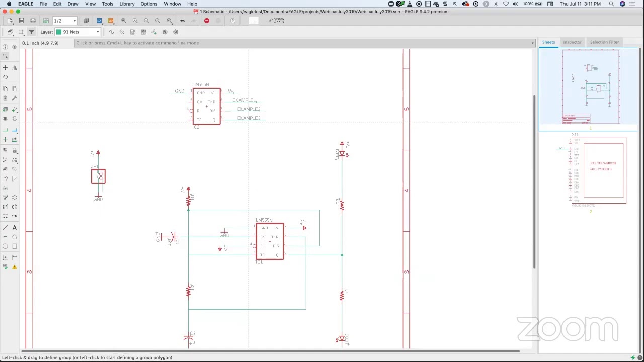Click the Zoom out magnifier icon
The width and height of the screenshot is (644, 362).
point(146,21)
